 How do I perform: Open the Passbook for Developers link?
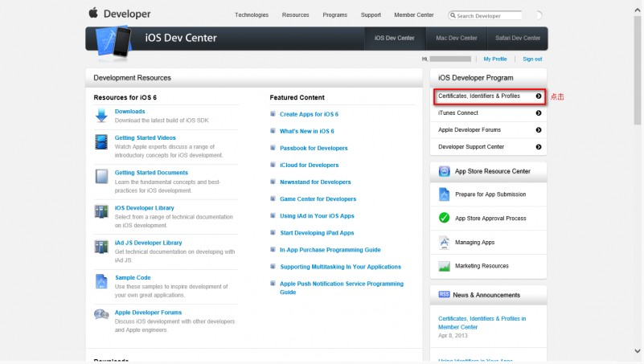[314, 148]
